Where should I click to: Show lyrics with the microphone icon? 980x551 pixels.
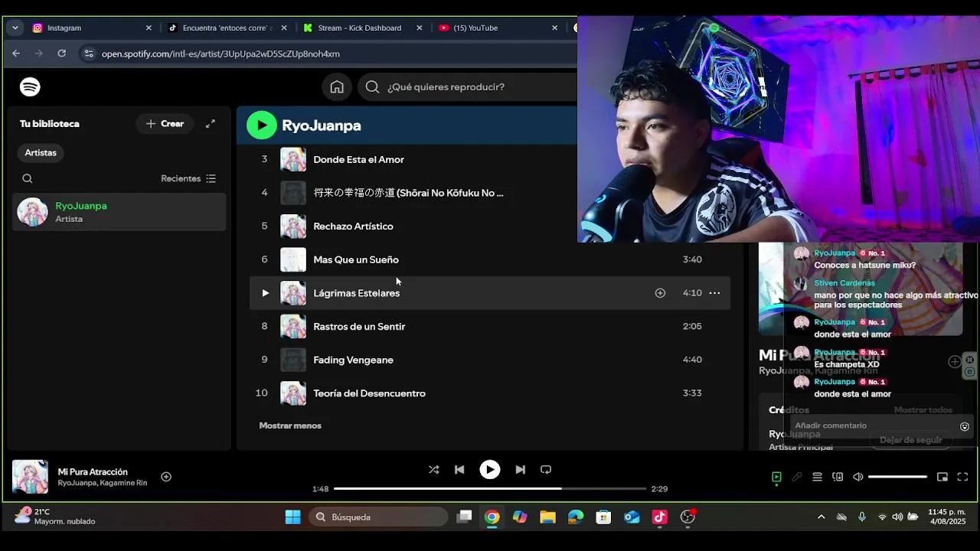(x=797, y=477)
